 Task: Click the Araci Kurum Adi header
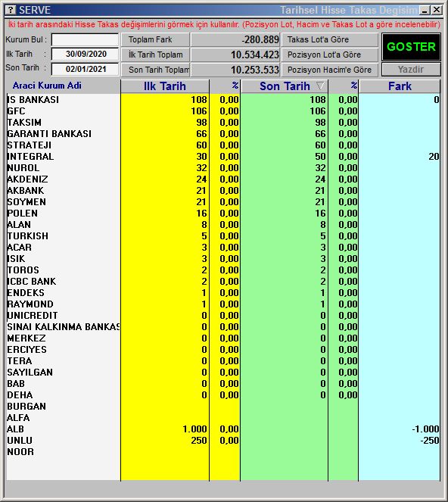coord(47,86)
